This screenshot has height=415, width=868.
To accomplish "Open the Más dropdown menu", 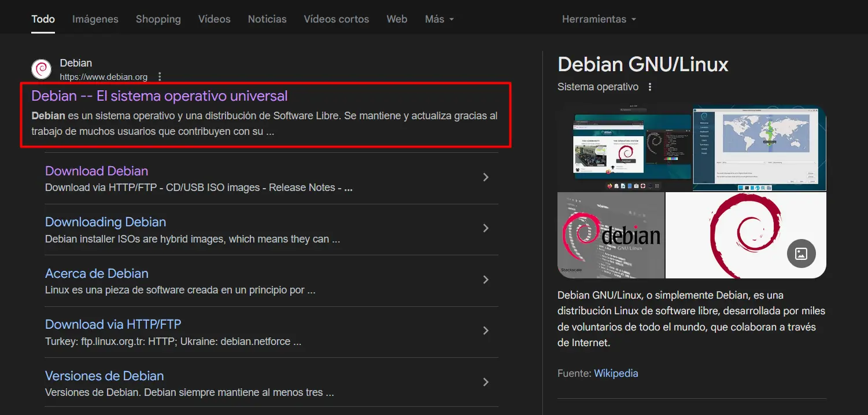I will 439,19.
